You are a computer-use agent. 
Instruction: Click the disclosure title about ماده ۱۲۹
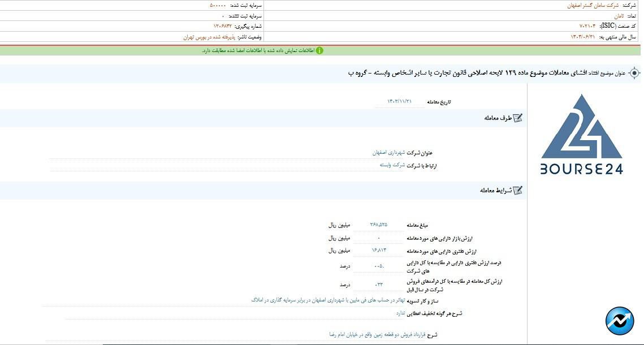pyautogui.click(x=468, y=73)
